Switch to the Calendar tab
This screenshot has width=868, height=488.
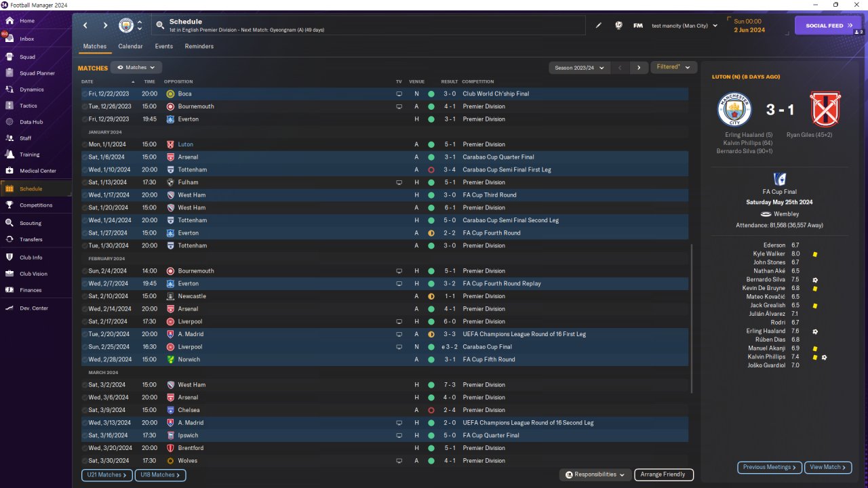click(130, 47)
